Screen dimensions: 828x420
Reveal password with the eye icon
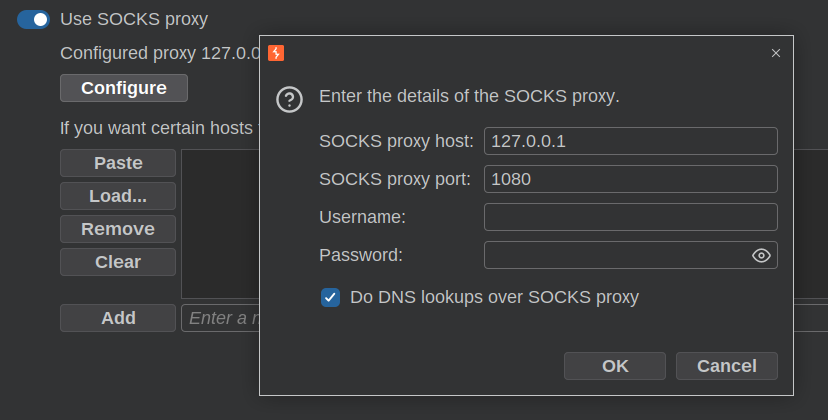761,256
